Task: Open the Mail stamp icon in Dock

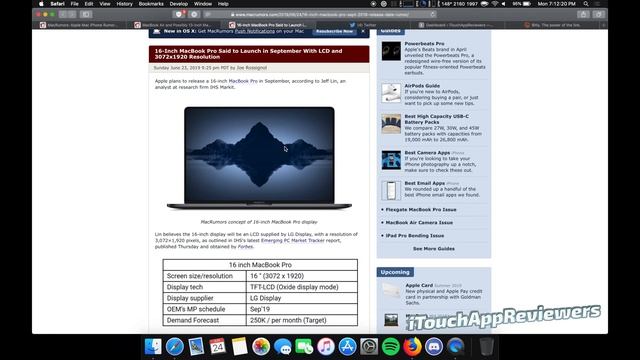Action: tap(196, 347)
